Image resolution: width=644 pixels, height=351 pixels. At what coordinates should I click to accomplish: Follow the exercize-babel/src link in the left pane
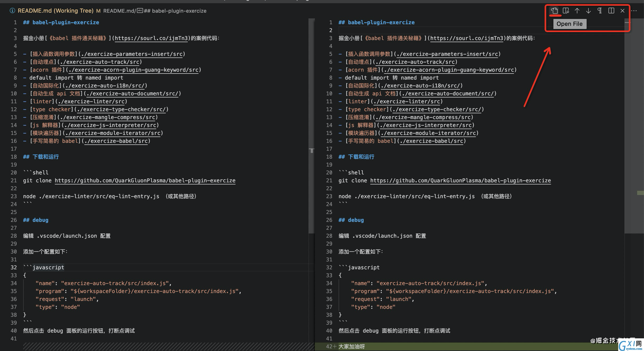(116, 141)
